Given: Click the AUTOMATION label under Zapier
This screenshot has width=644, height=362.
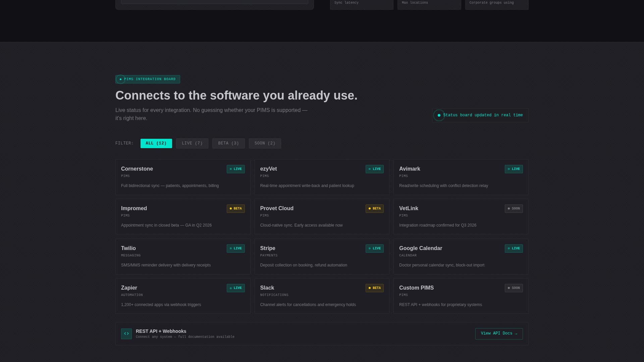Looking at the screenshot, I should (x=132, y=295).
